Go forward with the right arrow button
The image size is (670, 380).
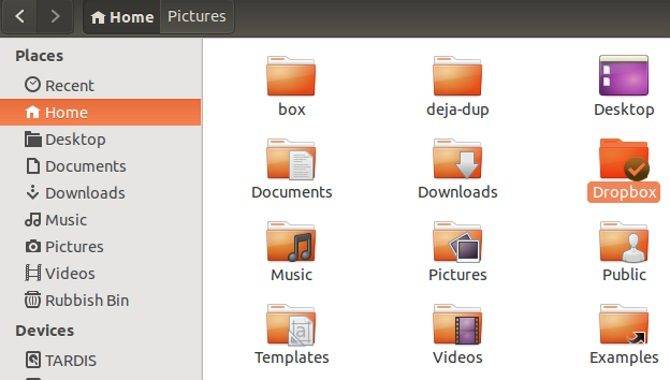tap(55, 17)
